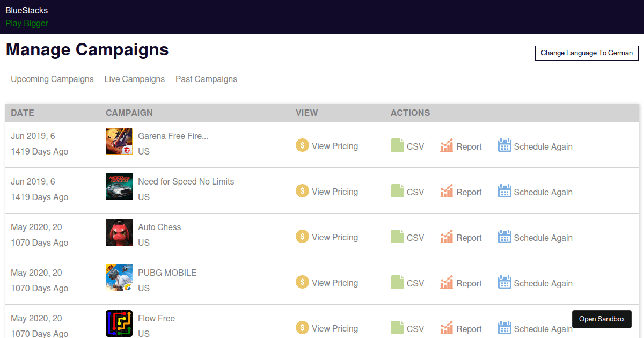Select the Upcoming Campaigns tab
Viewport: 644px width, 338px height.
pyautogui.click(x=52, y=79)
